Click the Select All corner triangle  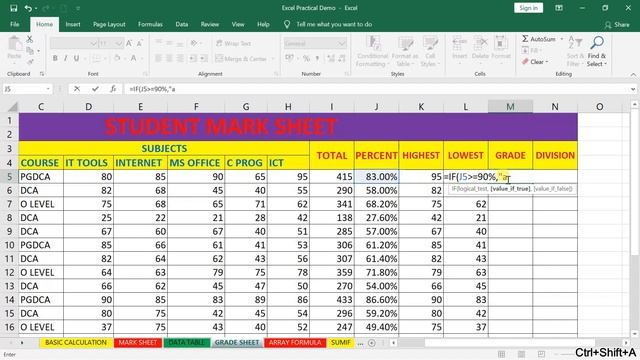coord(13,107)
